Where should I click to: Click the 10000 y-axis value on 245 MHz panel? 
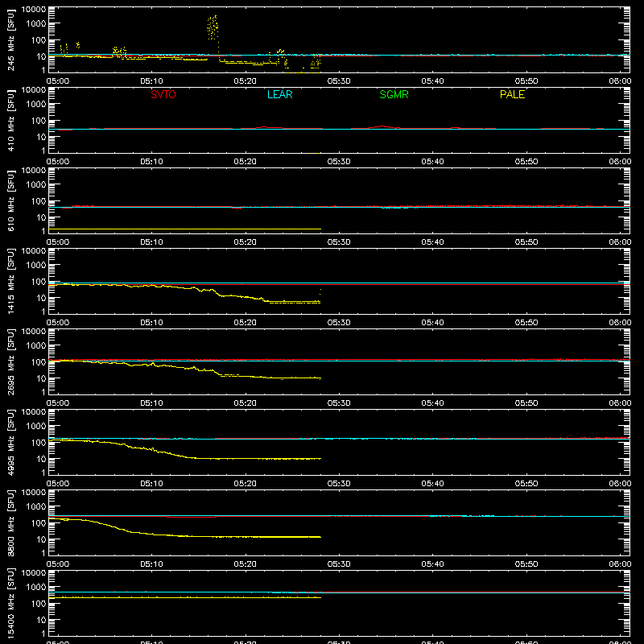[x=34, y=9]
